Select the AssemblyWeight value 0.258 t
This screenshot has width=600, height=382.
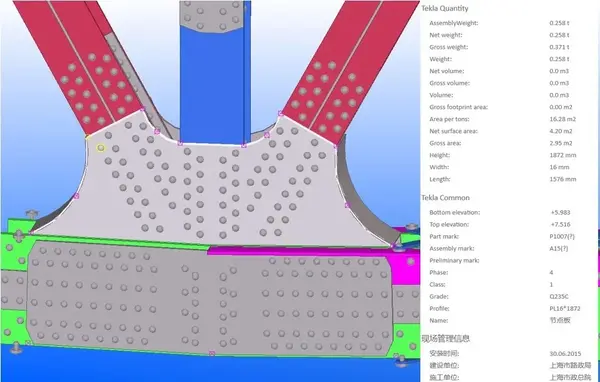(x=559, y=23)
